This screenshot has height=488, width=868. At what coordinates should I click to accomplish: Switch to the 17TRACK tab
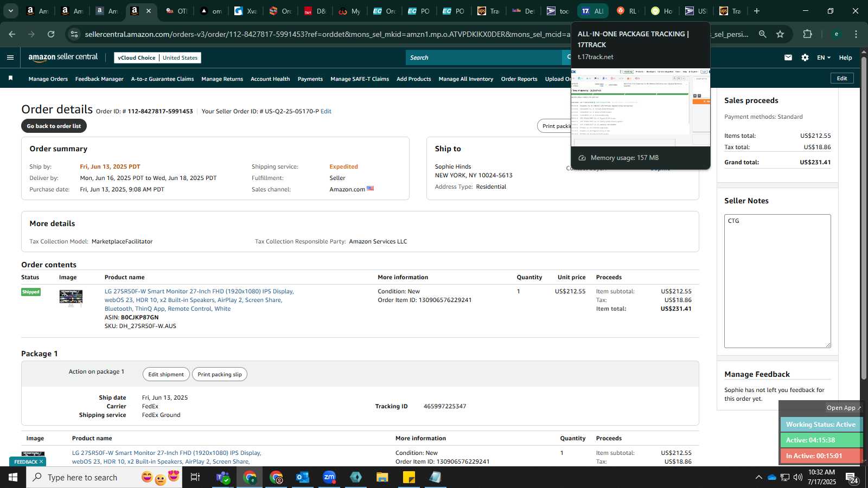[592, 11]
